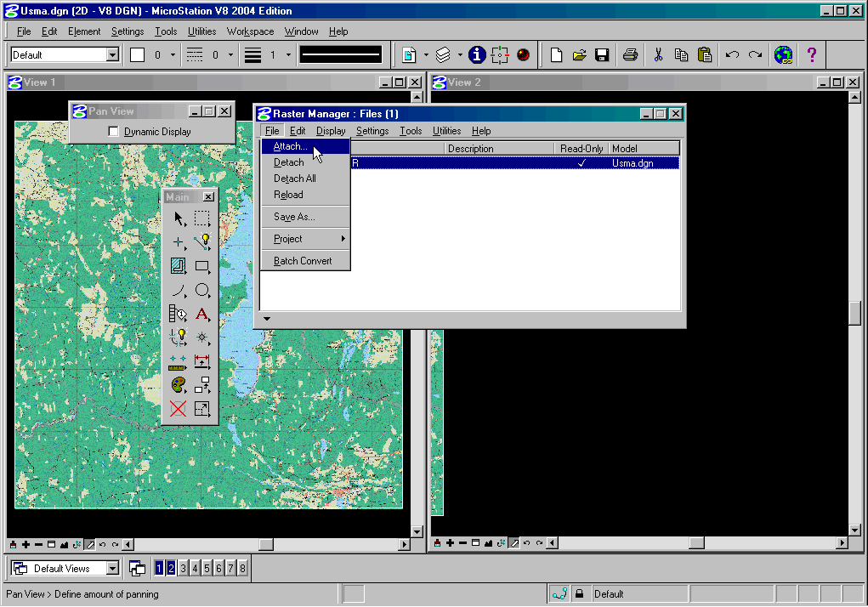Click the Model column header
868x607 pixels.
644,148
